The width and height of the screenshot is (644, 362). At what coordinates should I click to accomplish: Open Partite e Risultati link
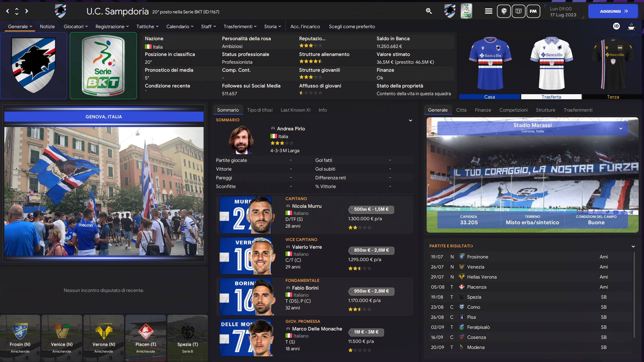pyautogui.click(x=451, y=246)
